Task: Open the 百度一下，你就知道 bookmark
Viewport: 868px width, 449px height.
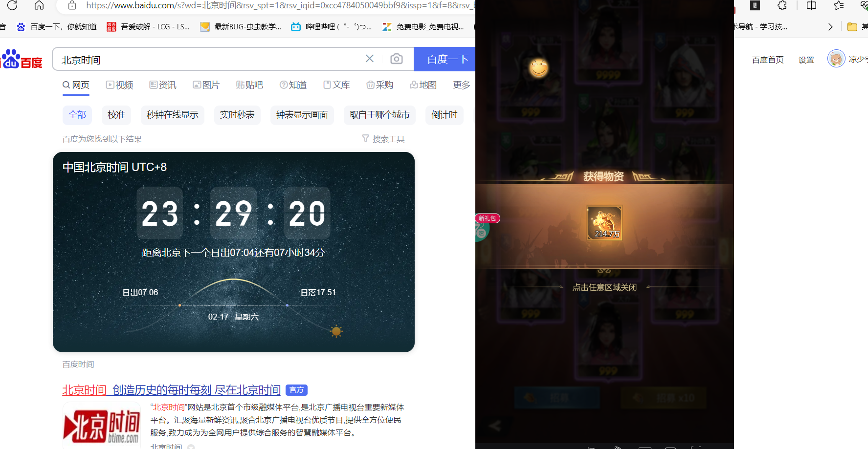Action: coord(57,26)
